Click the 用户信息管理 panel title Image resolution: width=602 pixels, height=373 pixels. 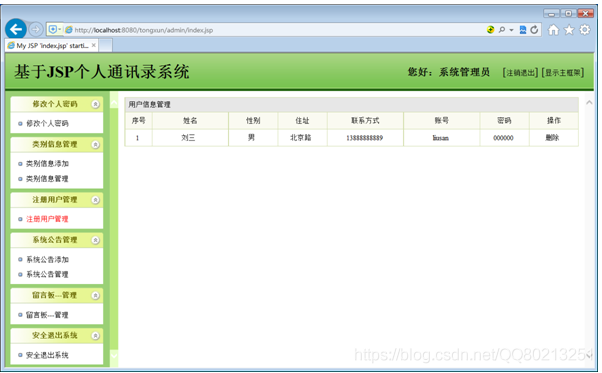pyautogui.click(x=149, y=104)
